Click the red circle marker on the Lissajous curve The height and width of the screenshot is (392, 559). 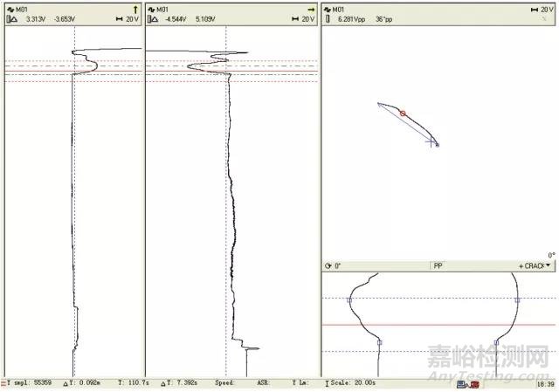[403, 113]
